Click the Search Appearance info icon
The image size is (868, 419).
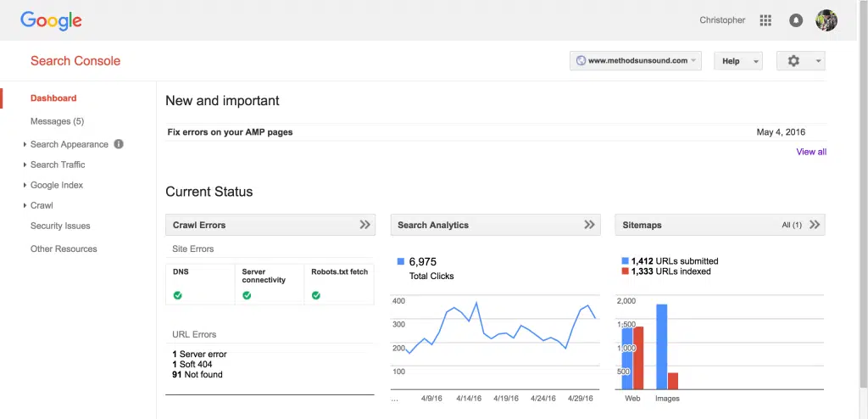coord(119,144)
